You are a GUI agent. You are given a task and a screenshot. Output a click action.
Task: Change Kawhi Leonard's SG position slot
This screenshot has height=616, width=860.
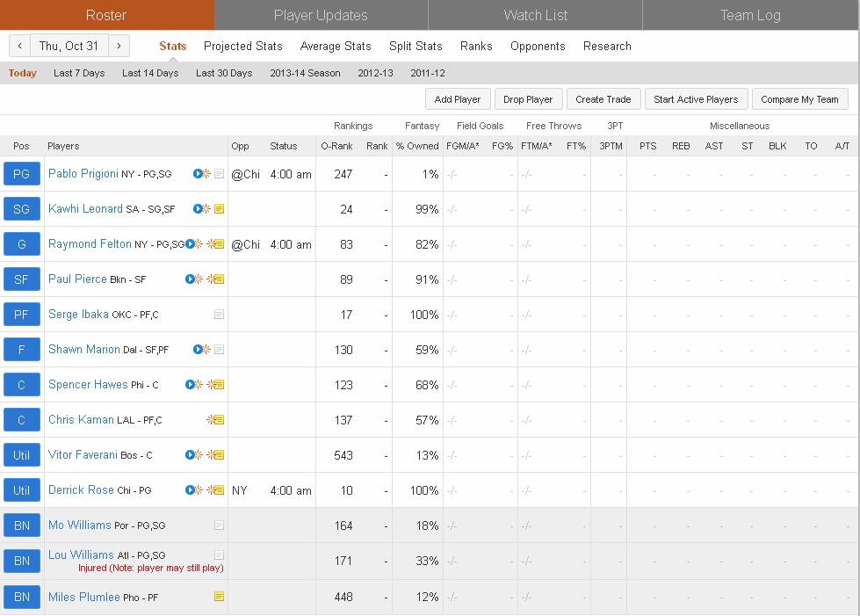21,209
